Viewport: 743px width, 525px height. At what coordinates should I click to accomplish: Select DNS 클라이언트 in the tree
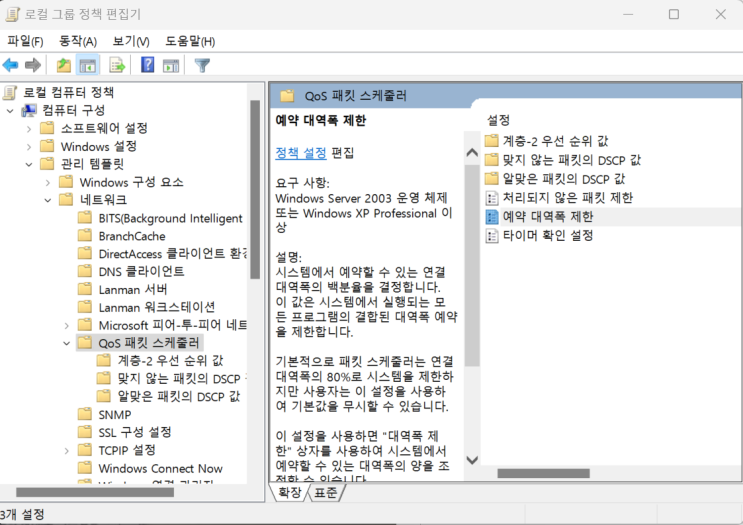[x=141, y=272]
